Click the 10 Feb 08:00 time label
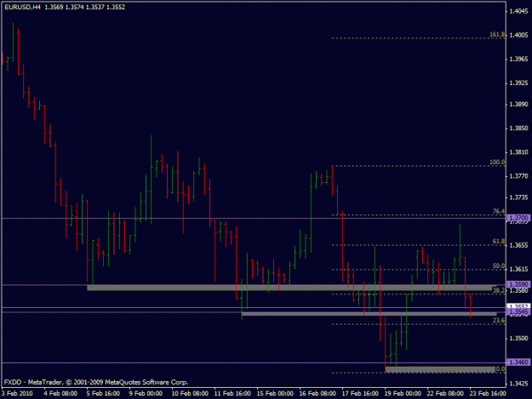 point(190,394)
